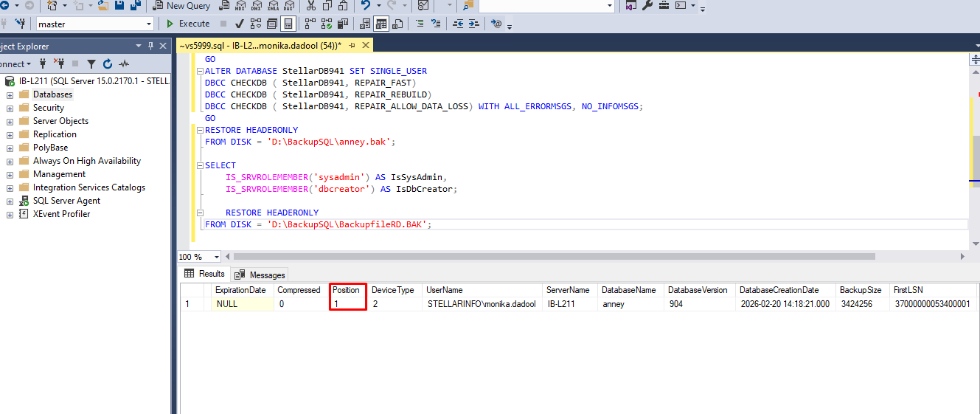Expand the XEvent Profiler node
The height and width of the screenshot is (414, 980).
coord(10,214)
